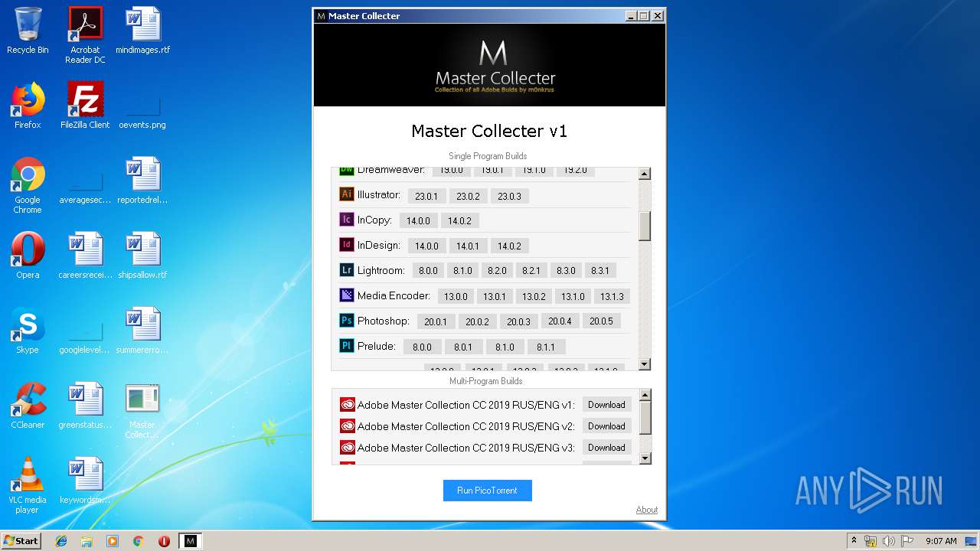Open the Recycle Bin desktop icon
Image resolution: width=980 pixels, height=551 pixels.
(28, 31)
